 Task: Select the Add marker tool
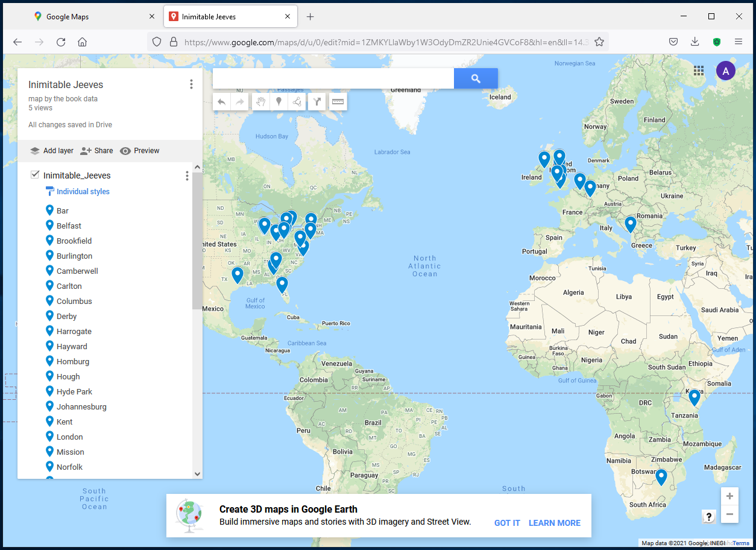(x=279, y=102)
